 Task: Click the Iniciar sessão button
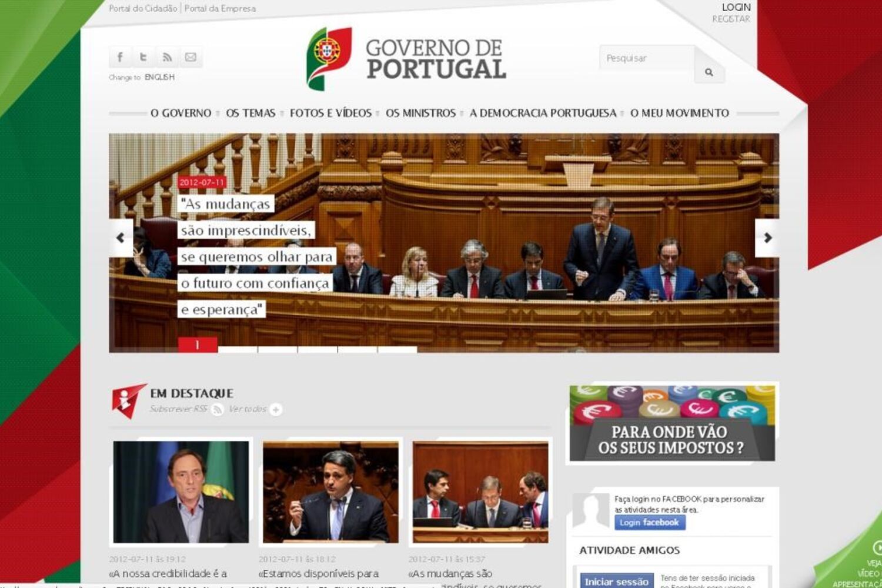pyautogui.click(x=616, y=581)
